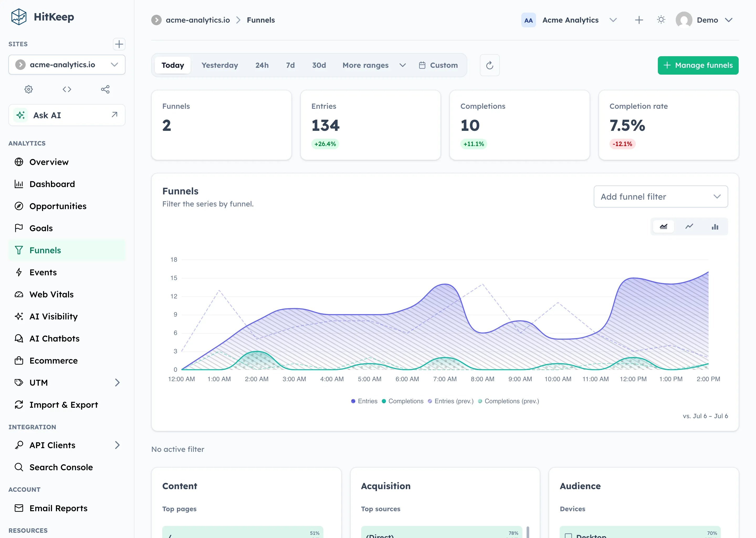Screen dimensions: 756x538
Task: Click the Demo user avatar
Action: [x=684, y=20]
